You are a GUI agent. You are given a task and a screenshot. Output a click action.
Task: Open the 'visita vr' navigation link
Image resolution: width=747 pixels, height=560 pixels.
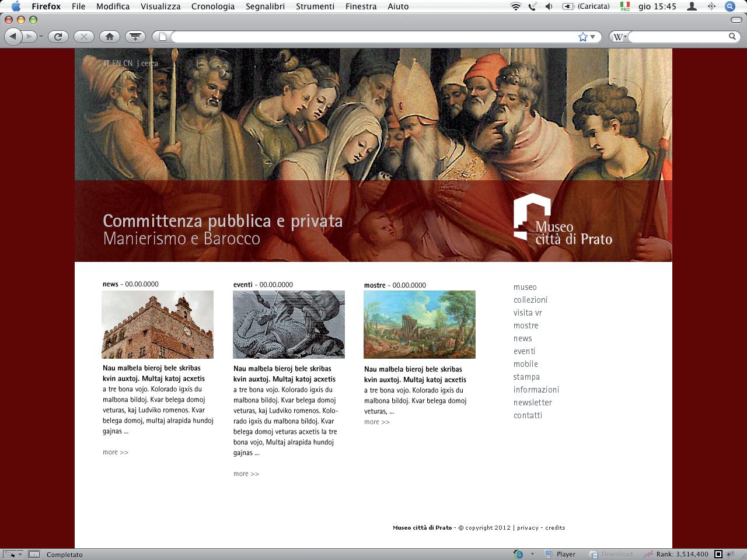(528, 313)
